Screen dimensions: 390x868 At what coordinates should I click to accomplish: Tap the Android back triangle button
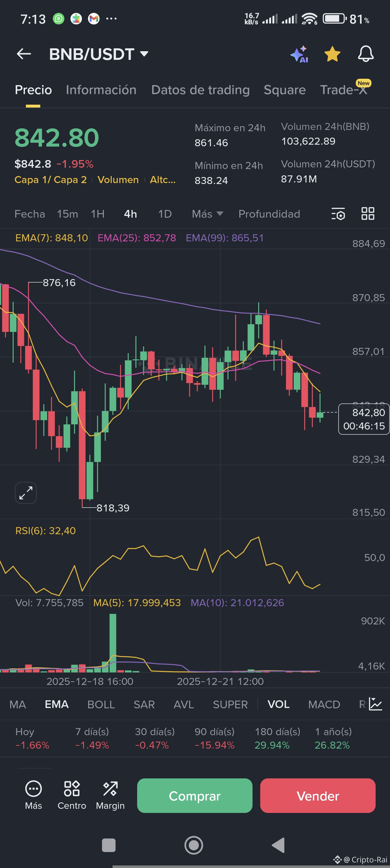(x=278, y=845)
